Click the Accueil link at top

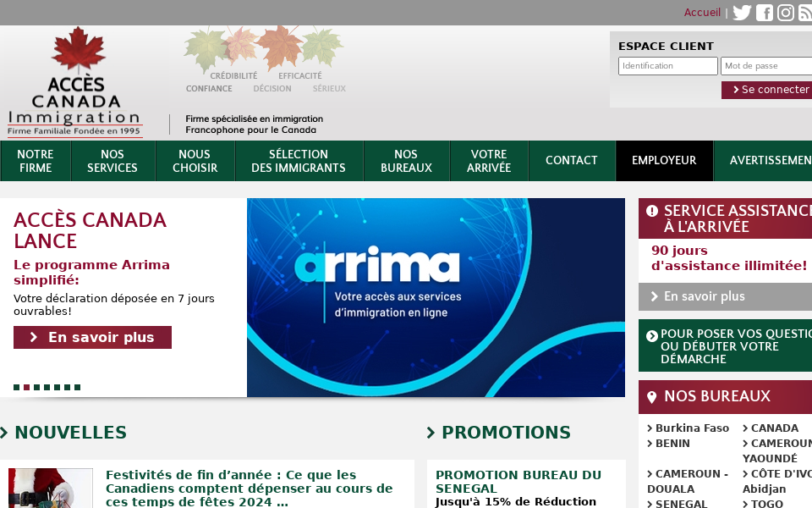702,13
